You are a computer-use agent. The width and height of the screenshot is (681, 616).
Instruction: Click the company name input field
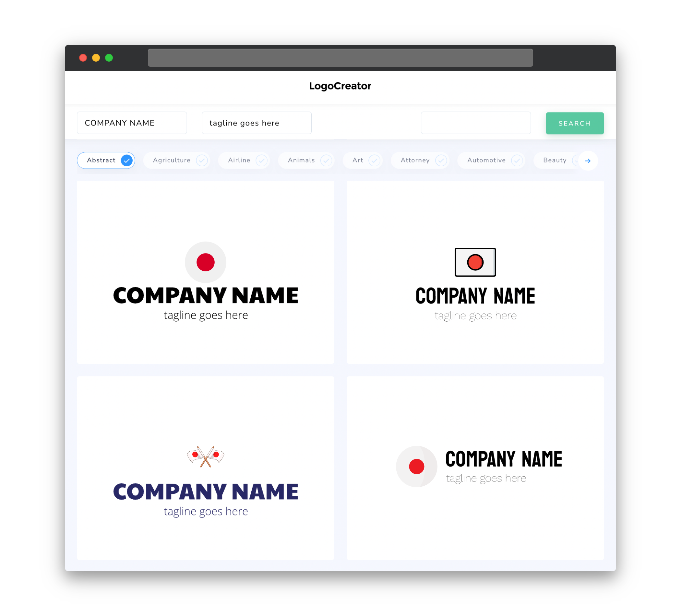(x=132, y=123)
